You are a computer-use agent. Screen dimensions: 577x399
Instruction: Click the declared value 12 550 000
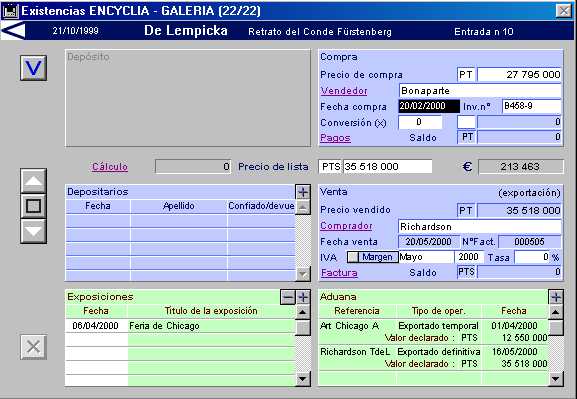click(524, 338)
